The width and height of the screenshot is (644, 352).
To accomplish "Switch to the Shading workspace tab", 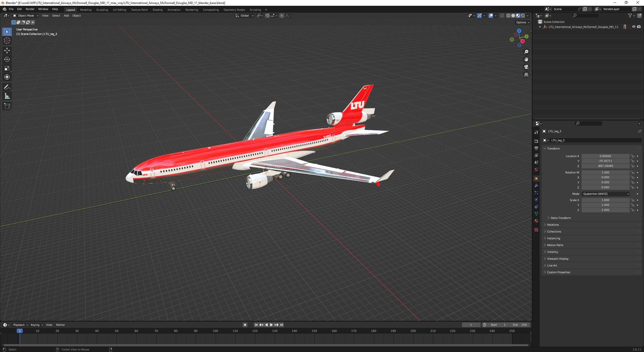I will pos(157,10).
